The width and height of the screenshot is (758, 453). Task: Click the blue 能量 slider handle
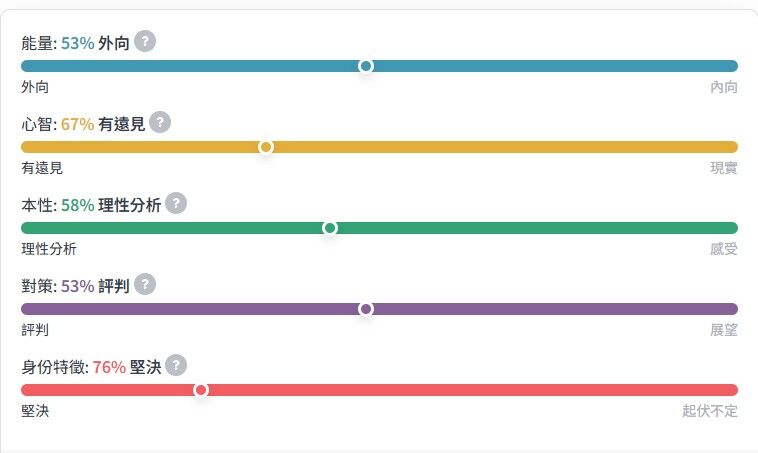(366, 66)
